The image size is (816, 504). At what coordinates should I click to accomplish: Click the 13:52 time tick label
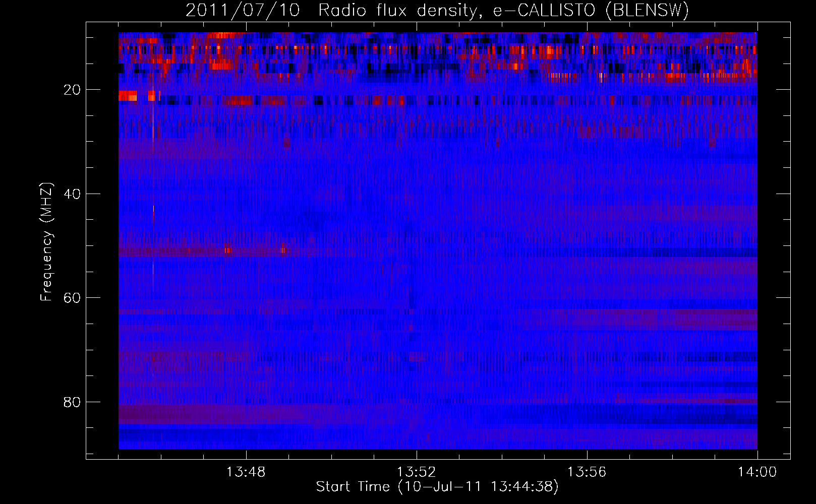tap(416, 472)
